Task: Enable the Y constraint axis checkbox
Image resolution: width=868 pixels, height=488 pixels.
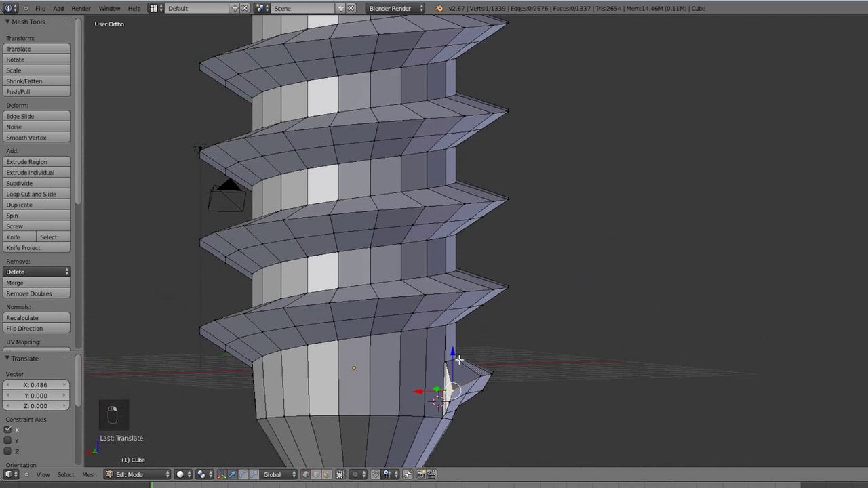Action: tap(8, 441)
